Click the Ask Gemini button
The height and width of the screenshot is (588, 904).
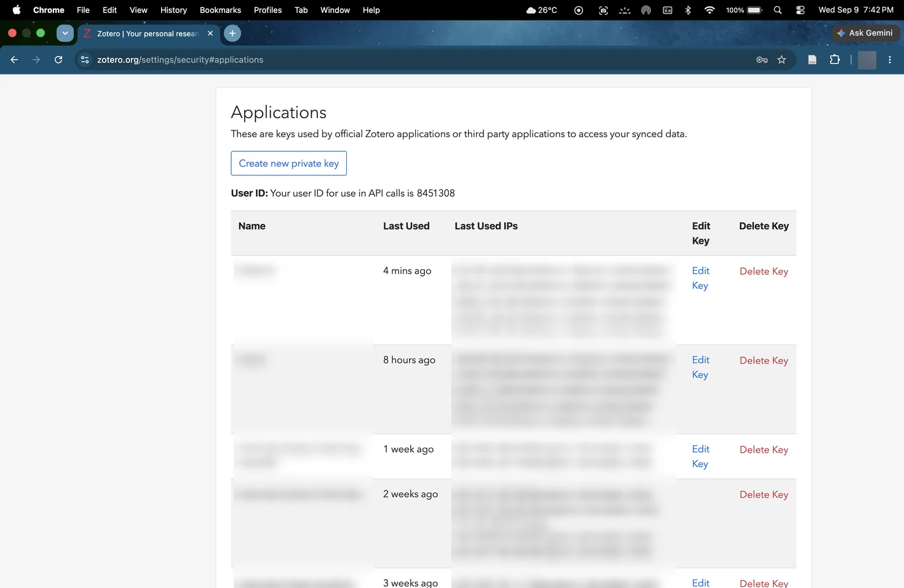click(865, 33)
